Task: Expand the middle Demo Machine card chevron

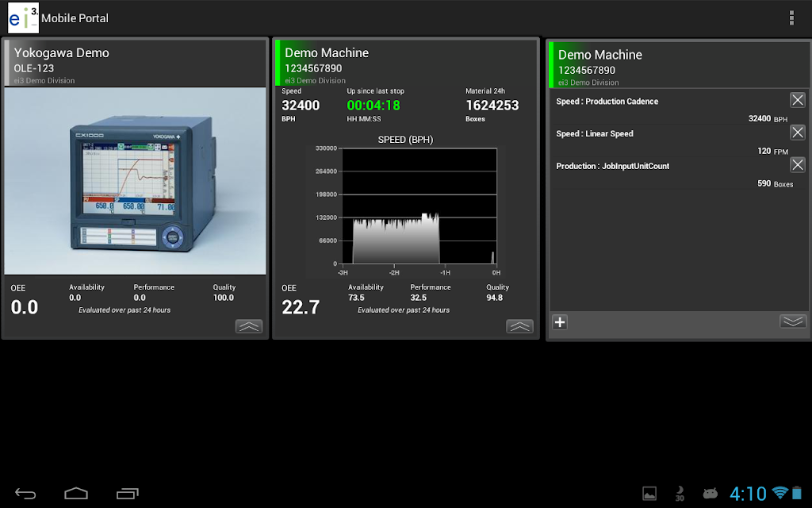Action: tap(519, 326)
